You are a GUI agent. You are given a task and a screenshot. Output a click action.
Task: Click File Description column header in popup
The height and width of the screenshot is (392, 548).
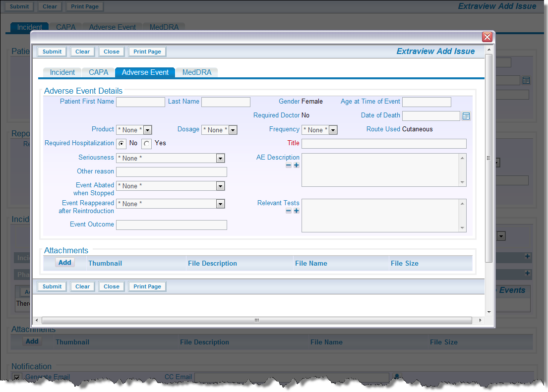point(212,264)
